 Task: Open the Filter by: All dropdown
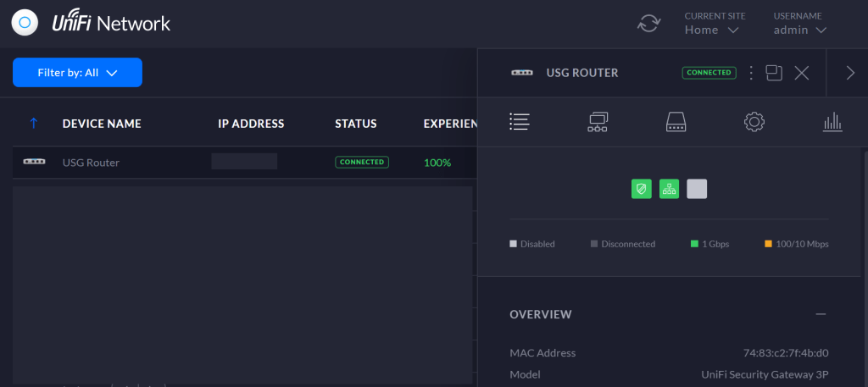pos(77,73)
